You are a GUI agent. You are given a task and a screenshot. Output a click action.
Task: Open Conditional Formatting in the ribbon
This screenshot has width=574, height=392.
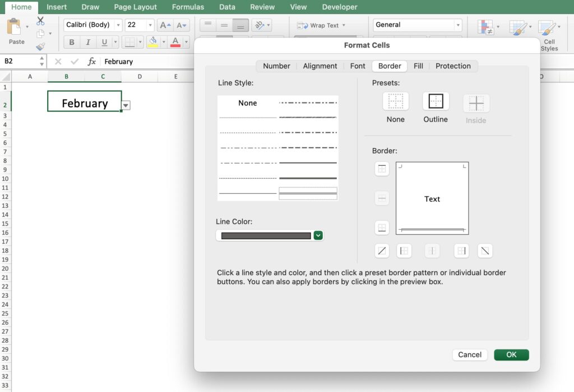(x=486, y=27)
